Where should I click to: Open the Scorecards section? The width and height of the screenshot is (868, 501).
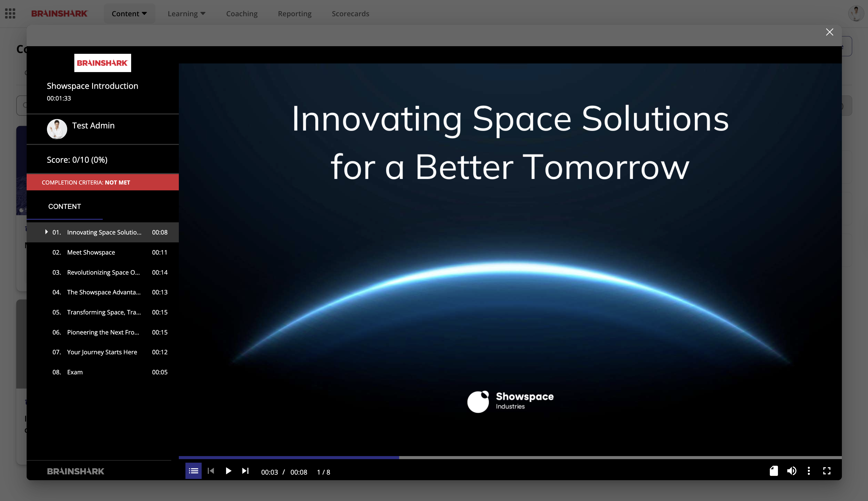[351, 13]
